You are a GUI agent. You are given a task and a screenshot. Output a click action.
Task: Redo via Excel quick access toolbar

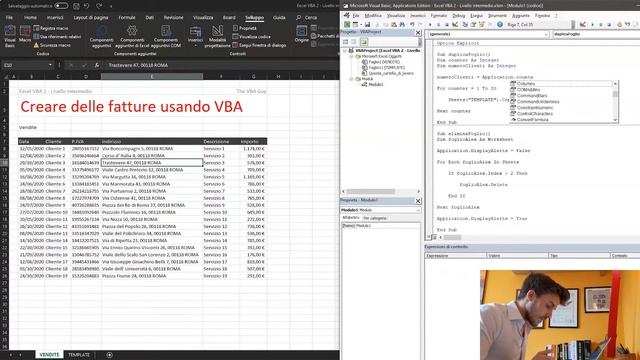point(99,6)
